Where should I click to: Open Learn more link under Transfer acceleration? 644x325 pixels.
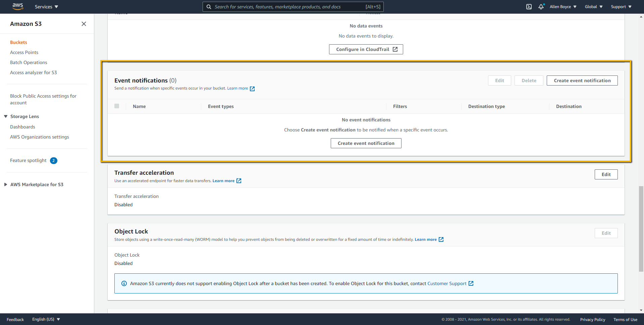(x=223, y=181)
